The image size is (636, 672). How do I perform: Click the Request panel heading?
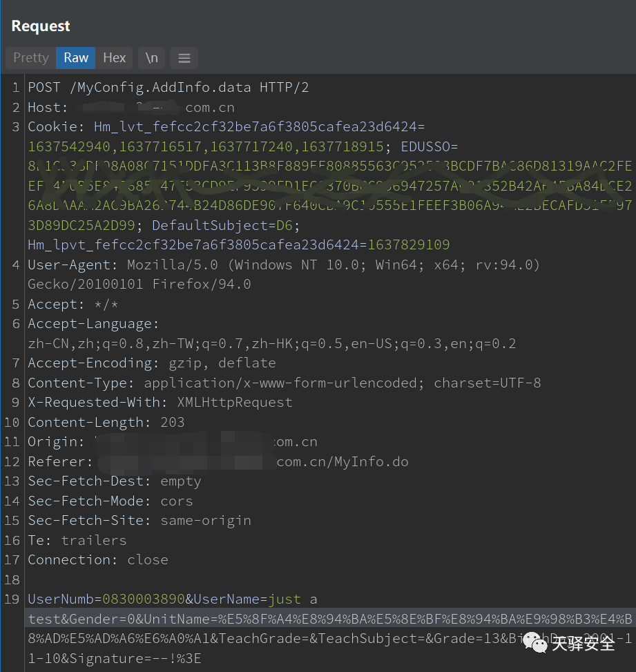click(41, 26)
